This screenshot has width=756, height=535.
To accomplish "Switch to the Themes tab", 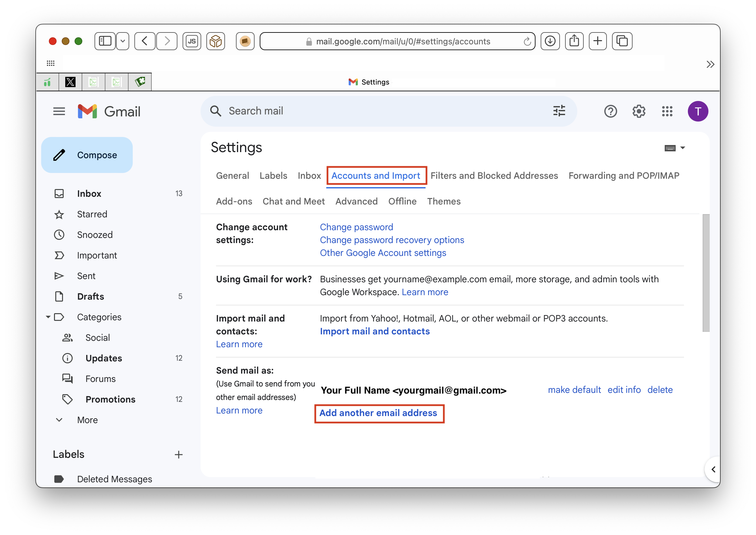I will point(444,201).
